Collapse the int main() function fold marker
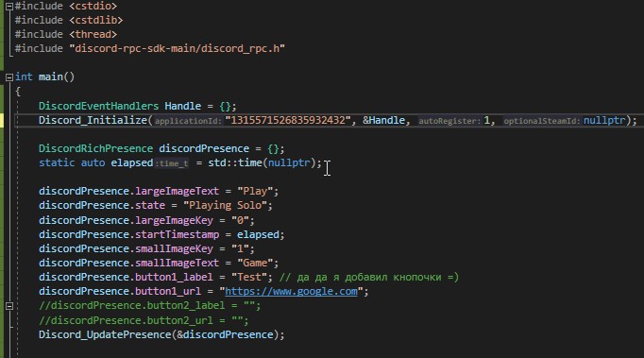 pyautogui.click(x=9, y=77)
